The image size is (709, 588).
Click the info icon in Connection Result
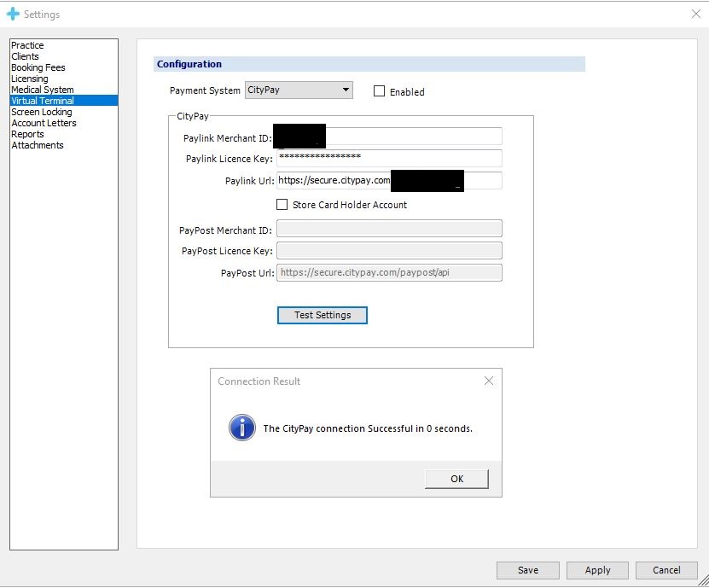point(242,428)
